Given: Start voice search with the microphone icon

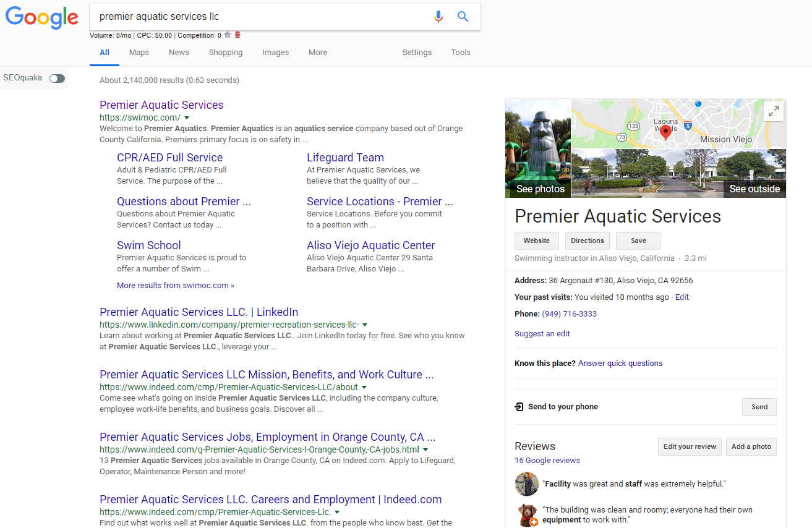Looking at the screenshot, I should (438, 17).
